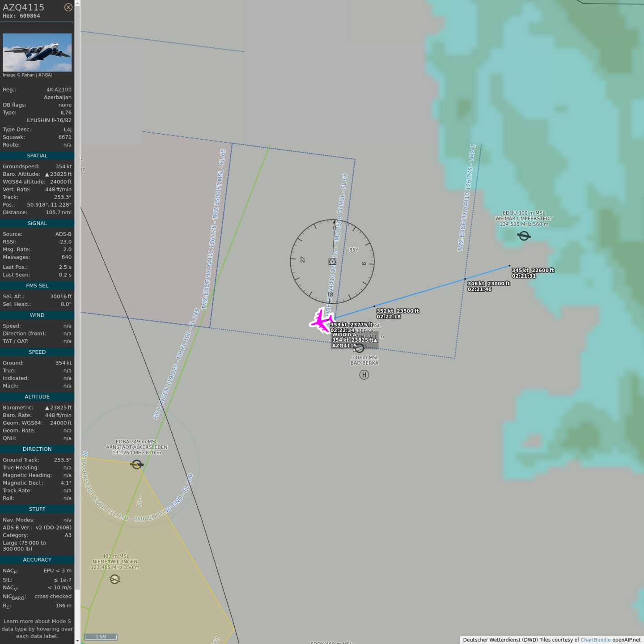Select the EDOU Weimar-Umpferstedt airfield symbol

(x=524, y=236)
